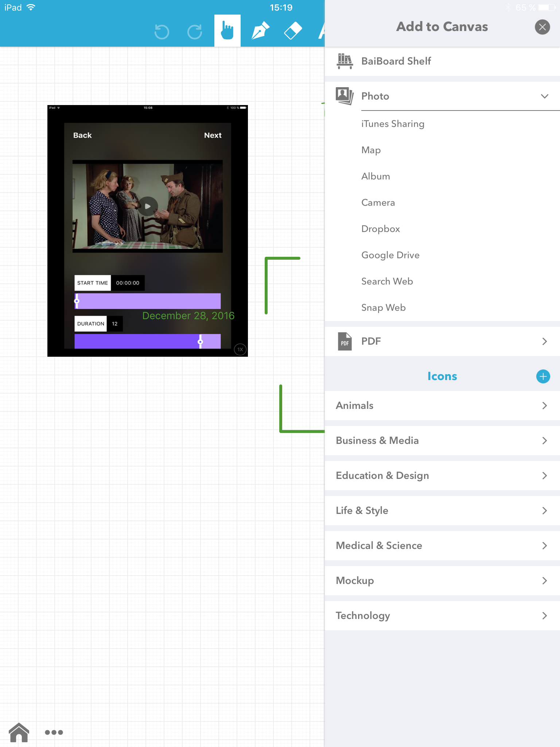The image size is (560, 747).
Task: Tap the battery indicator icon
Action: (x=546, y=7)
